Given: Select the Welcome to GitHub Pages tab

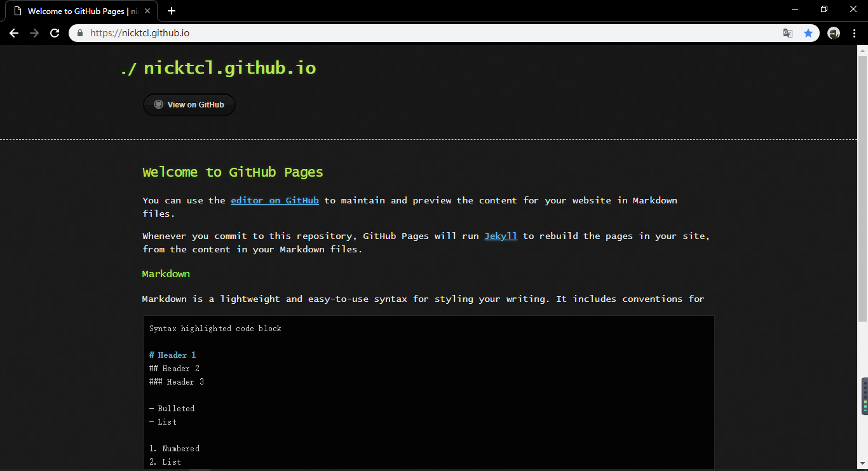Looking at the screenshot, I should (x=81, y=11).
